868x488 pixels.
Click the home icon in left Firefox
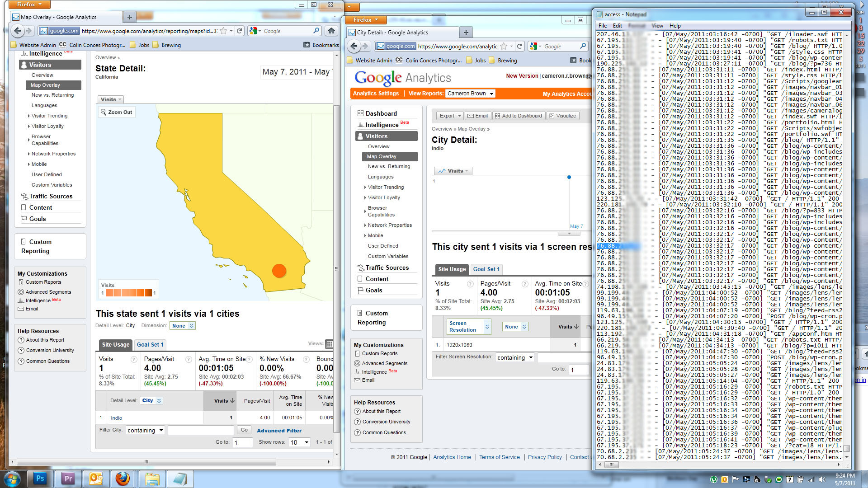pyautogui.click(x=331, y=31)
